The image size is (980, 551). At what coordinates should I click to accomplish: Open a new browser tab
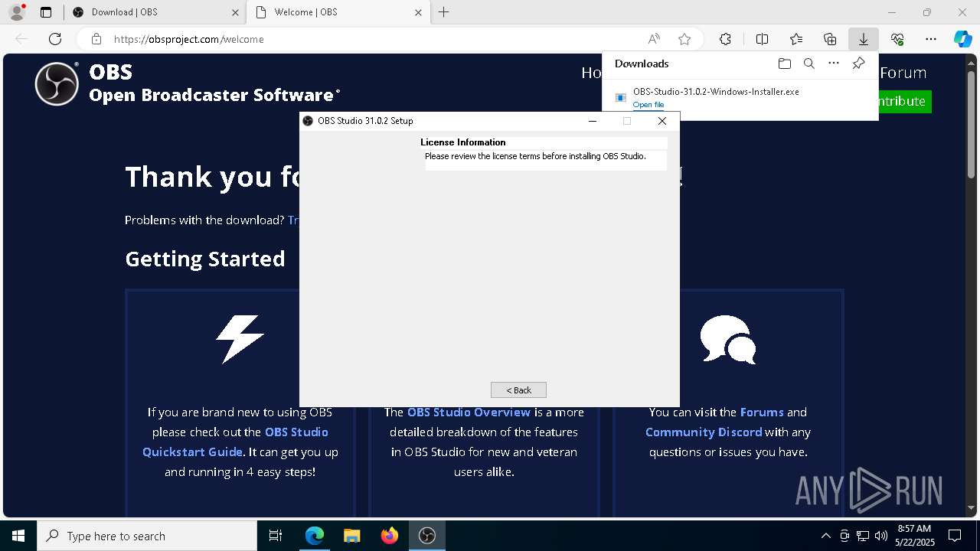tap(443, 12)
